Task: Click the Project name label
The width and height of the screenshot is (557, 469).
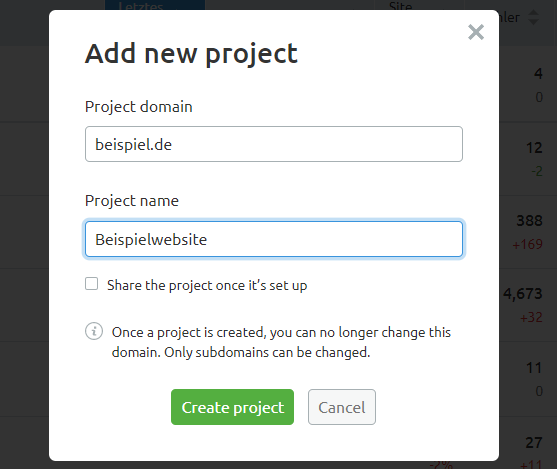Action: 132,201
